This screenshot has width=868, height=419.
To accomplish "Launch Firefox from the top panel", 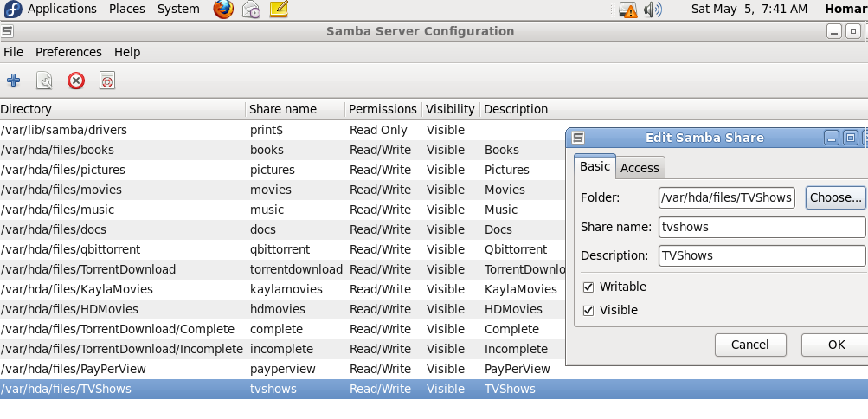I will (x=223, y=9).
